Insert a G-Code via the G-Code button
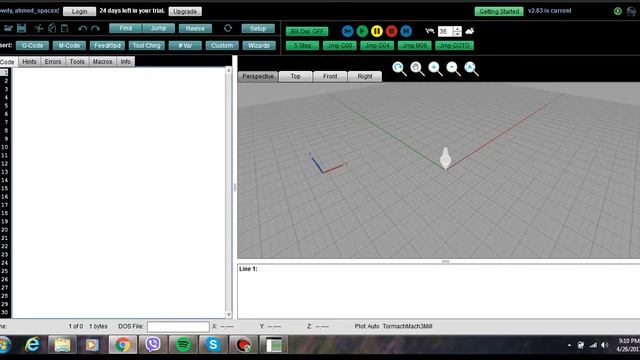 (x=33, y=45)
